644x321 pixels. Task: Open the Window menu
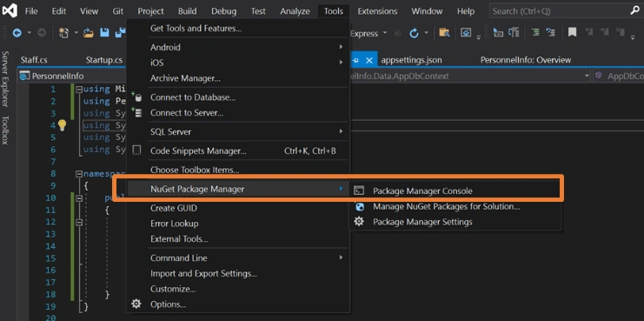(x=427, y=11)
